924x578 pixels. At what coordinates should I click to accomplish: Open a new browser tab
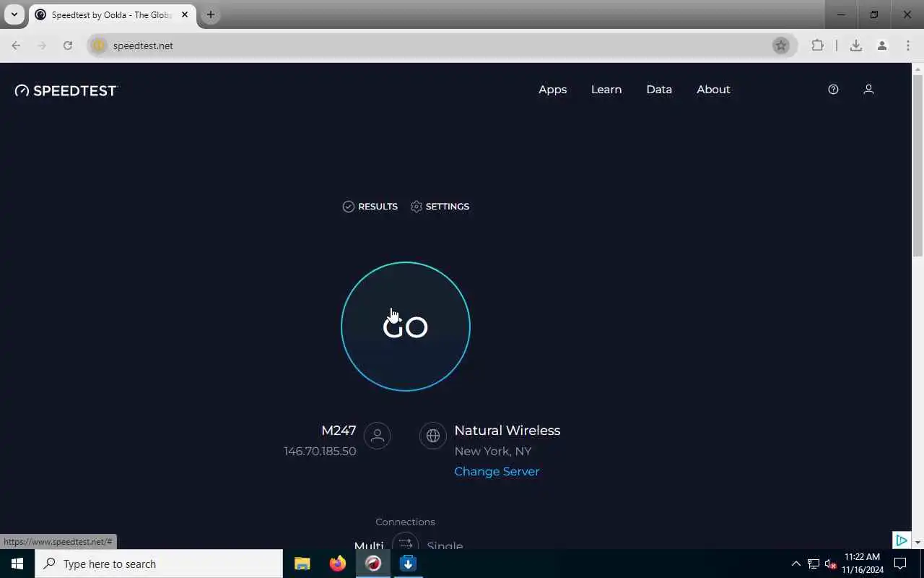pos(210,14)
